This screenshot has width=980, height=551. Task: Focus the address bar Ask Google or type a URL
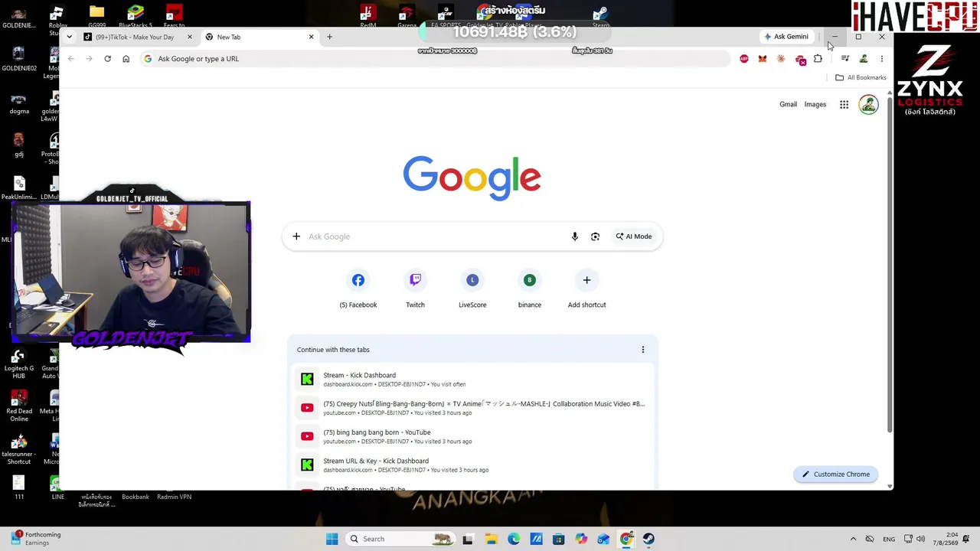pyautogui.click(x=436, y=59)
